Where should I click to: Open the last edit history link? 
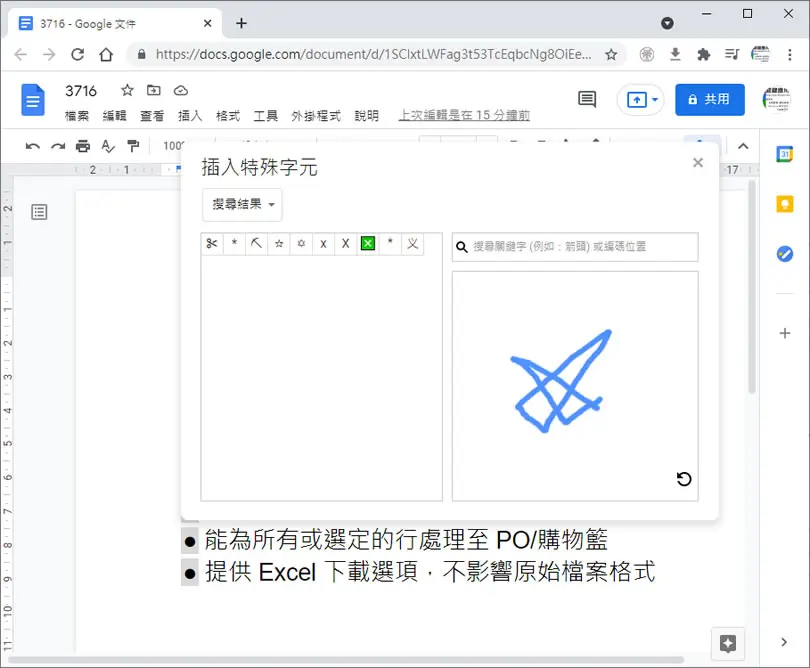tap(464, 115)
